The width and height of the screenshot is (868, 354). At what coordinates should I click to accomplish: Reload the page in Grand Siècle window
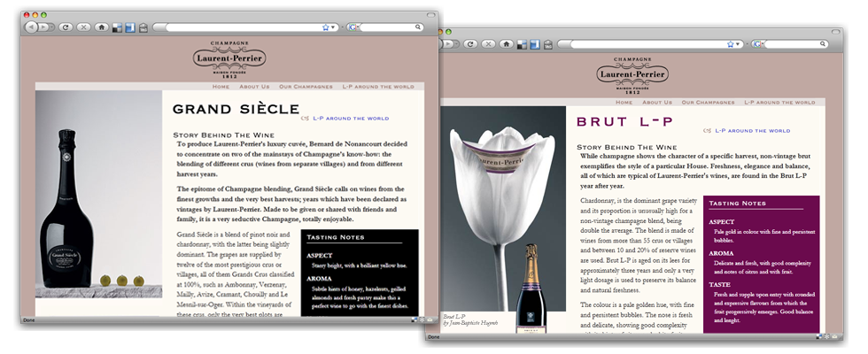click(x=65, y=27)
